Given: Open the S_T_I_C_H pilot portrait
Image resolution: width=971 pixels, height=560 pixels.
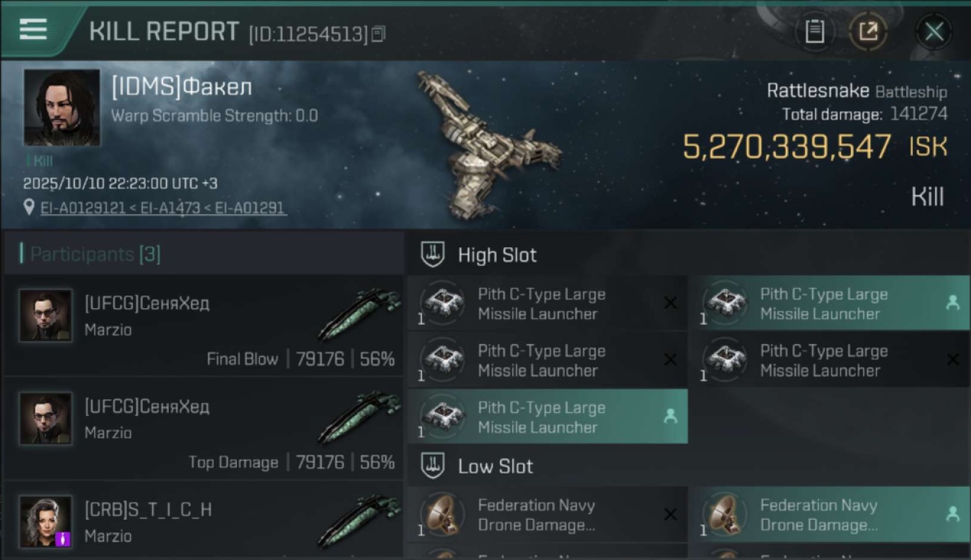Looking at the screenshot, I should coord(46,521).
